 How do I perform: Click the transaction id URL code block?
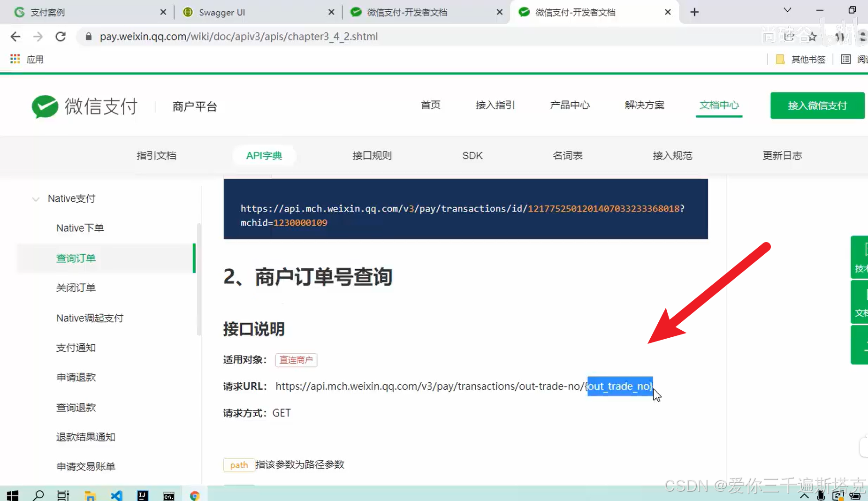click(465, 209)
